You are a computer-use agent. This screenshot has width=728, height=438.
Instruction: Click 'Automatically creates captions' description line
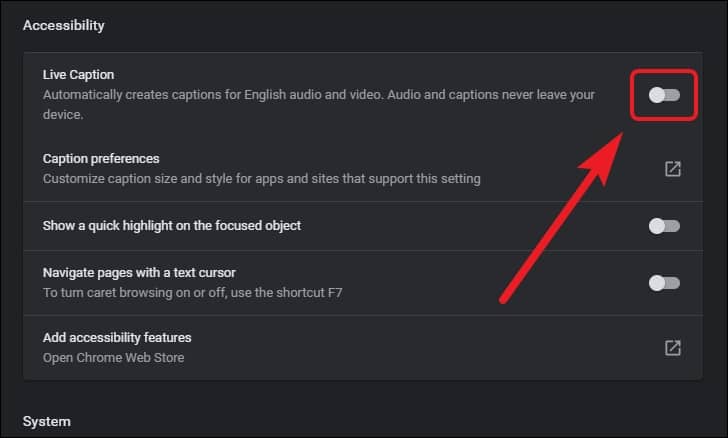[x=318, y=95]
